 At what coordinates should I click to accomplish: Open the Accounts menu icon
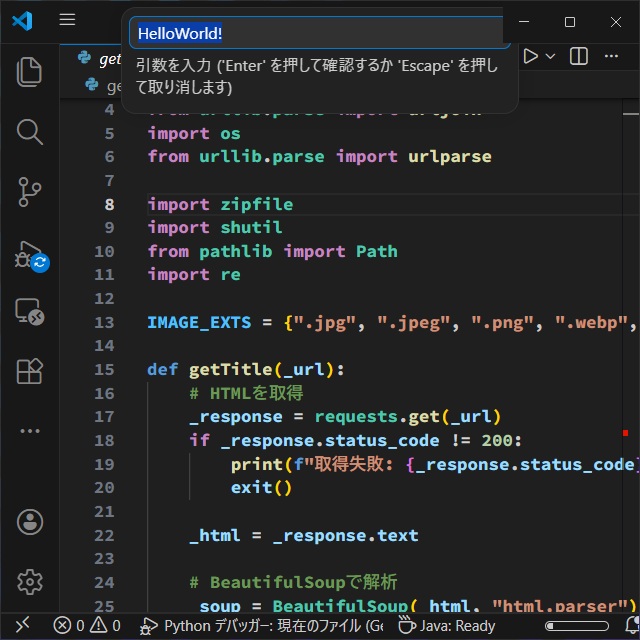pos(30,522)
